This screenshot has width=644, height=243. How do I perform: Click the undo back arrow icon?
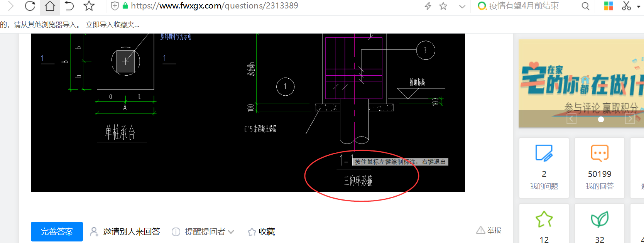[x=69, y=6]
